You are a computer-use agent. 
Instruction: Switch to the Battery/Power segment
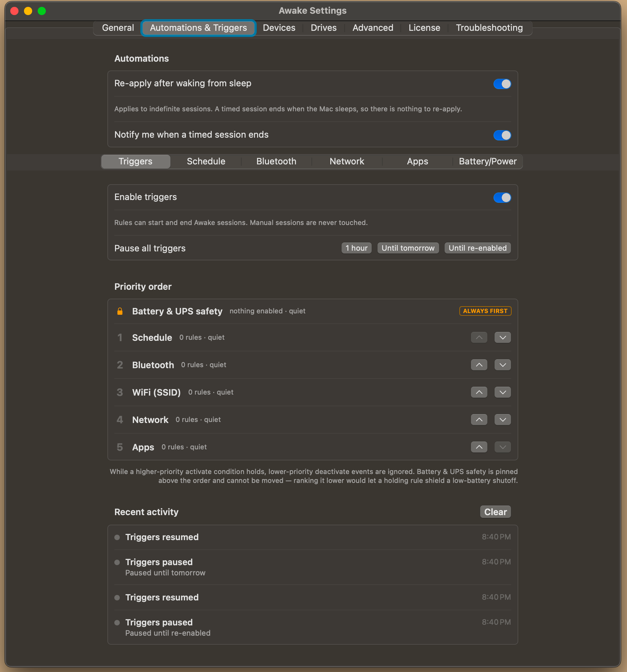[488, 162]
